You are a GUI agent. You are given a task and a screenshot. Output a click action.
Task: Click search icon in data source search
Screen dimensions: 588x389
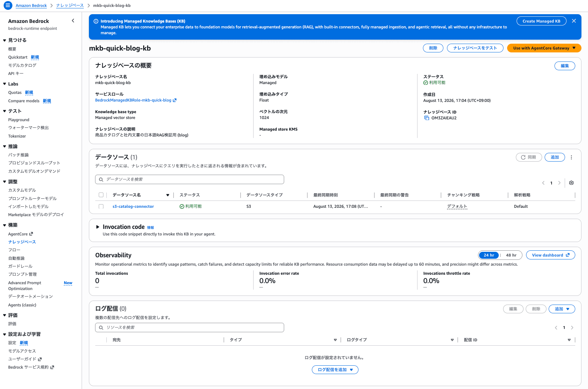[101, 179]
